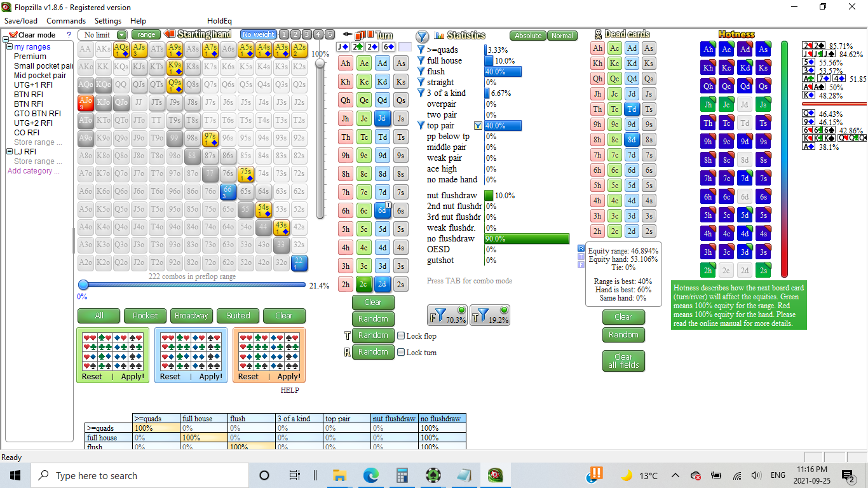Viewport: 868px width, 488px height.
Task: Collapse the my ranges category
Action: pos(10,47)
